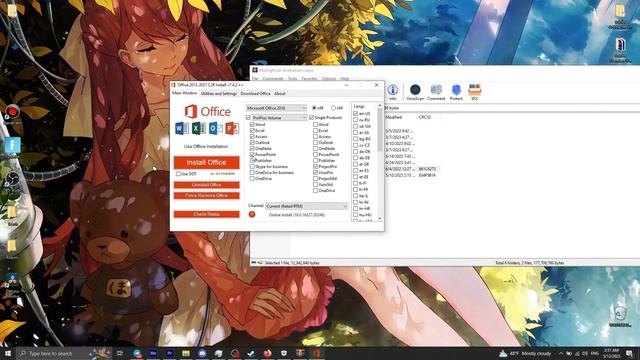Toggle the Single Products checkbox
Screen dimensions: 640x360
click(311, 118)
